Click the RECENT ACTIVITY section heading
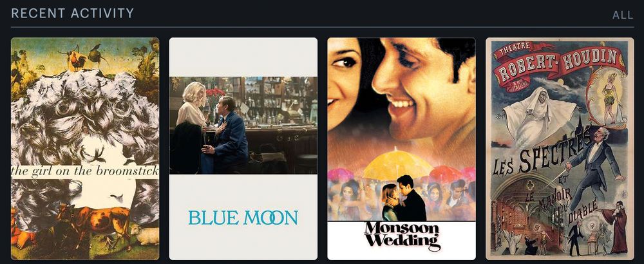 pos(72,14)
